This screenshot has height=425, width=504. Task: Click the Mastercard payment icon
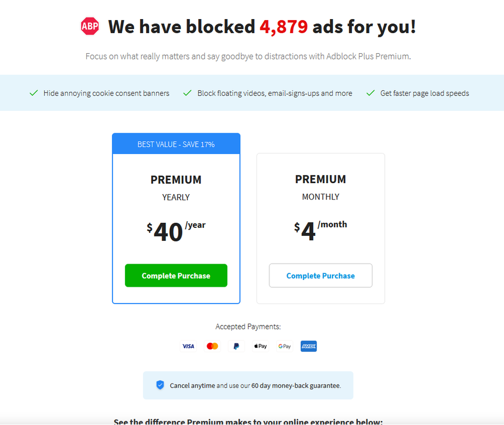212,346
